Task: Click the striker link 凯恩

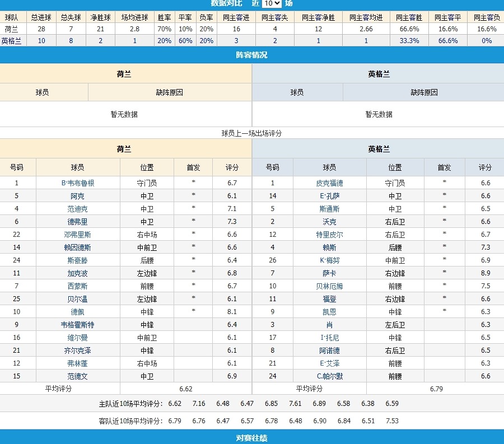Action: [329, 312]
